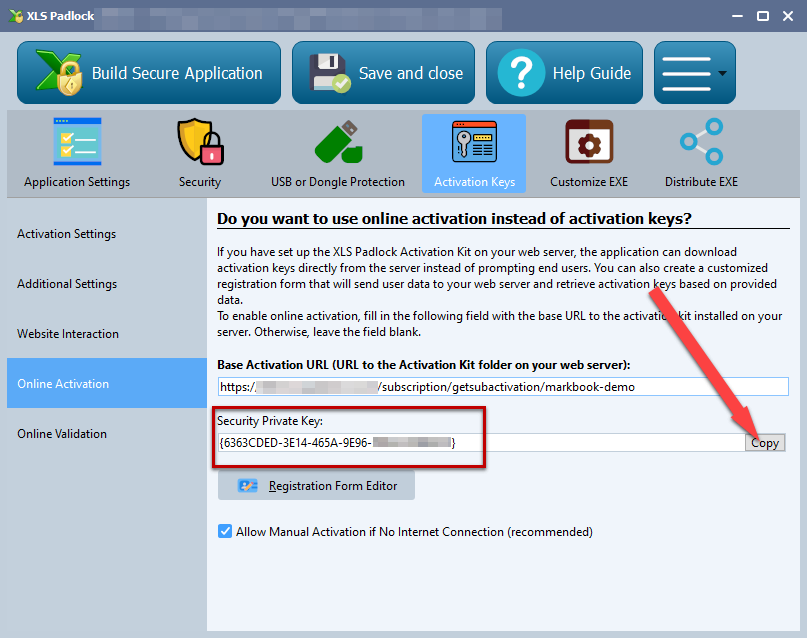Screen dimensions: 807x638
Task: Click the Build Secure Application button
Action: (149, 73)
